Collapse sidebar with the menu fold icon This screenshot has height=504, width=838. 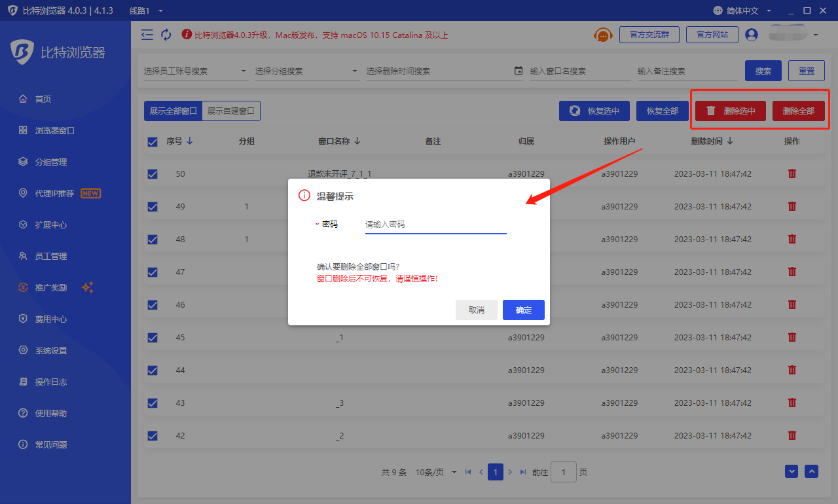coord(147,35)
